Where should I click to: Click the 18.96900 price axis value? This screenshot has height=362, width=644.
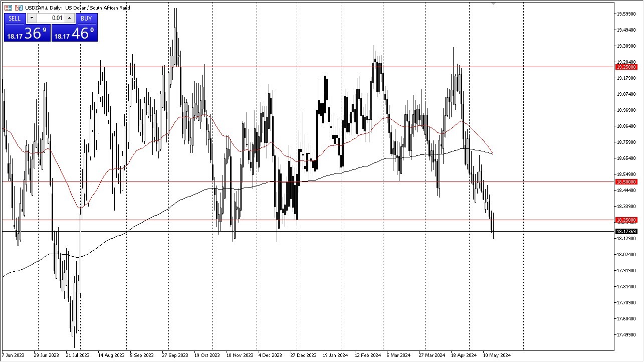click(626, 110)
